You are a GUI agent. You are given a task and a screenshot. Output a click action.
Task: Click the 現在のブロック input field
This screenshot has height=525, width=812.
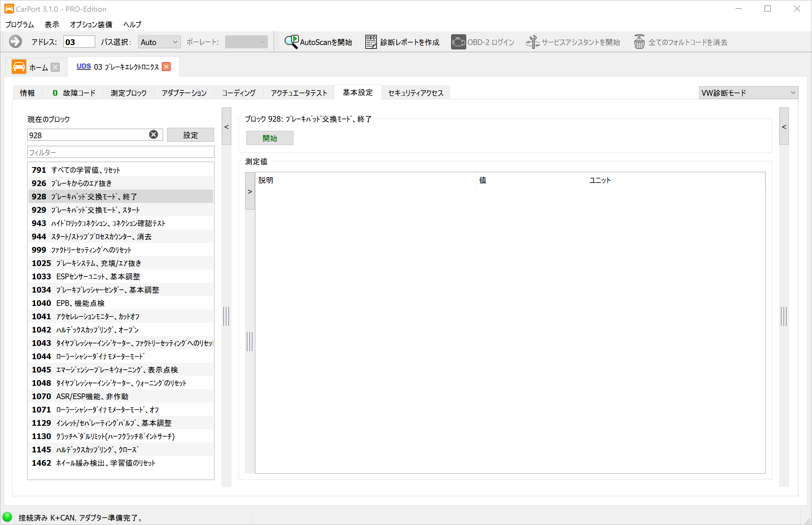click(x=95, y=135)
